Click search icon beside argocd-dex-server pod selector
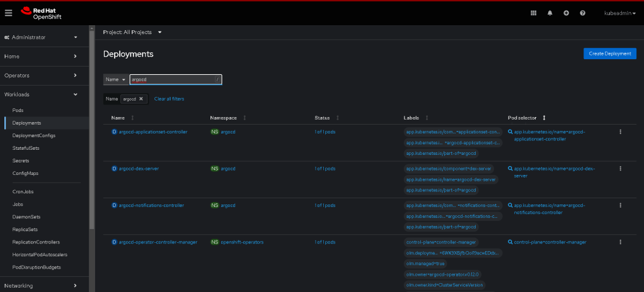The width and height of the screenshot is (644, 292). pyautogui.click(x=510, y=169)
